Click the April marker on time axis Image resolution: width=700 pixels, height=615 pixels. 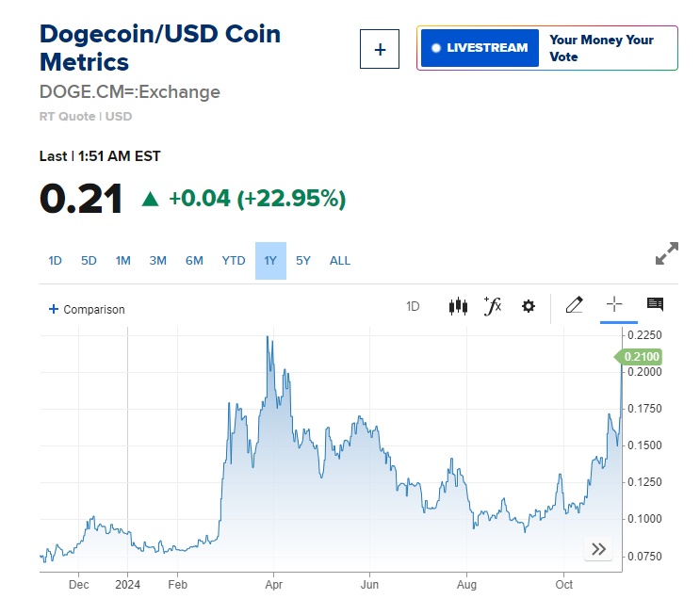tap(273, 584)
